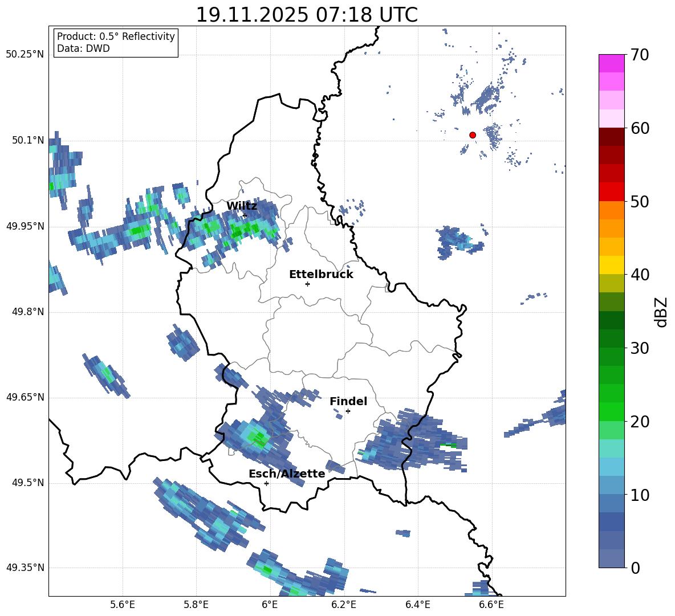Click the Findel location label
Screen dimensions: 675x616
348,401
